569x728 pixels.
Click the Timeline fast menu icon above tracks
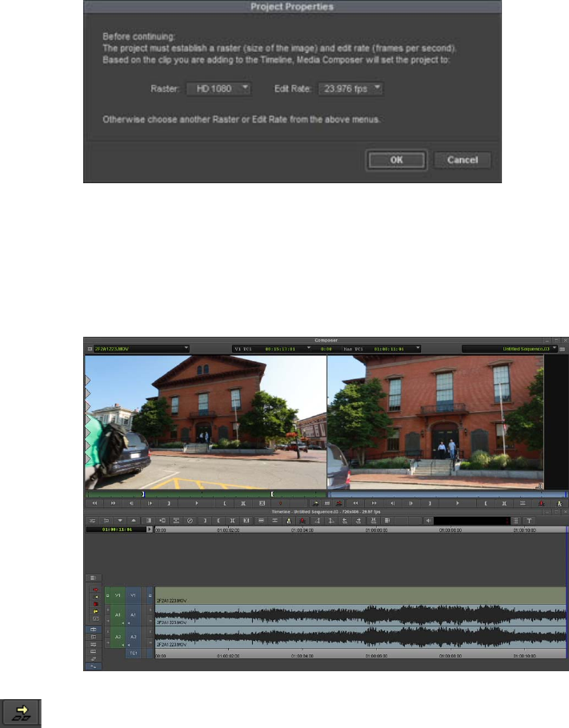[x=93, y=578]
